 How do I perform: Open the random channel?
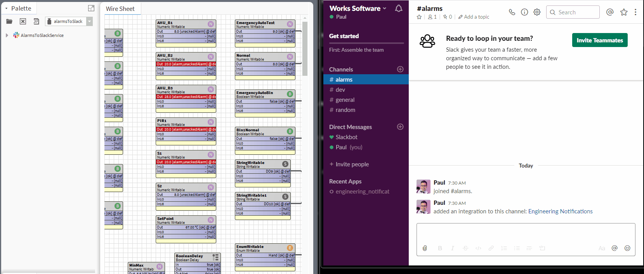pos(366,110)
